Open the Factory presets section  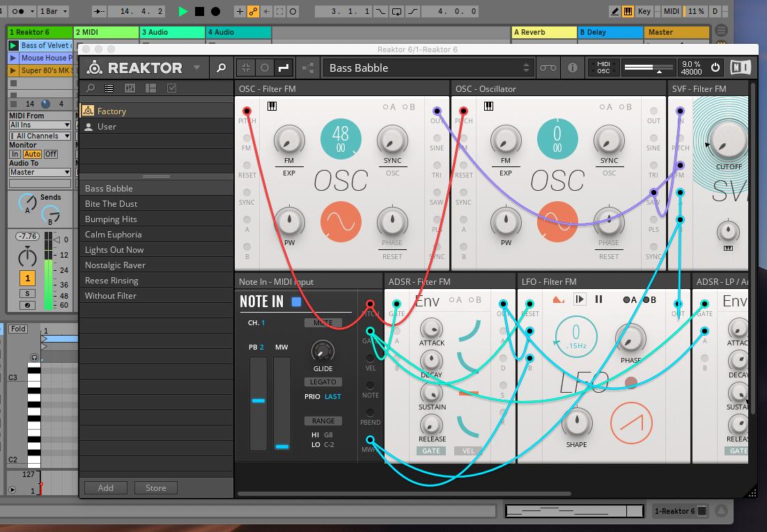[x=155, y=111]
